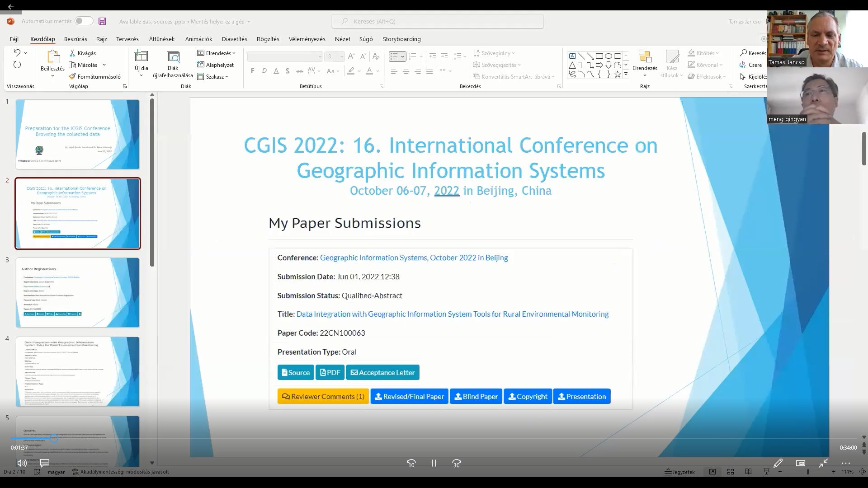Click the Keresés (Alt+Q) search box
The width and height of the screenshot is (868, 488).
click(438, 21)
